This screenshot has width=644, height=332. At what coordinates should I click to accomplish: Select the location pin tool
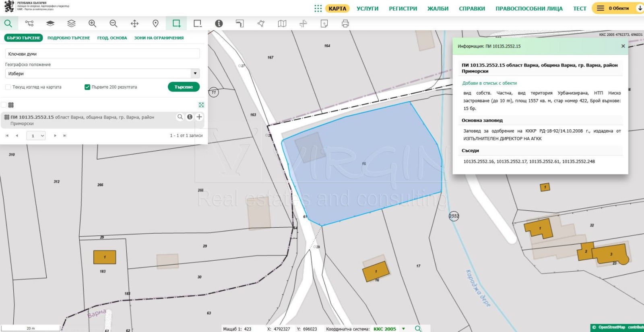[x=155, y=23]
